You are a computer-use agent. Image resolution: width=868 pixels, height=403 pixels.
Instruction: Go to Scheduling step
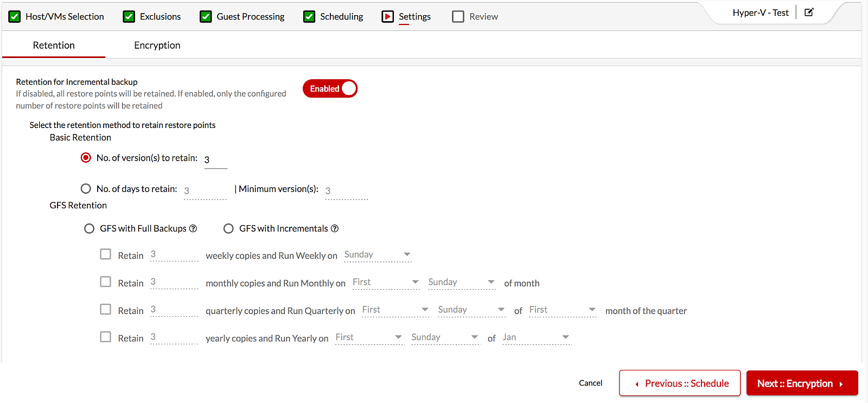342,17
